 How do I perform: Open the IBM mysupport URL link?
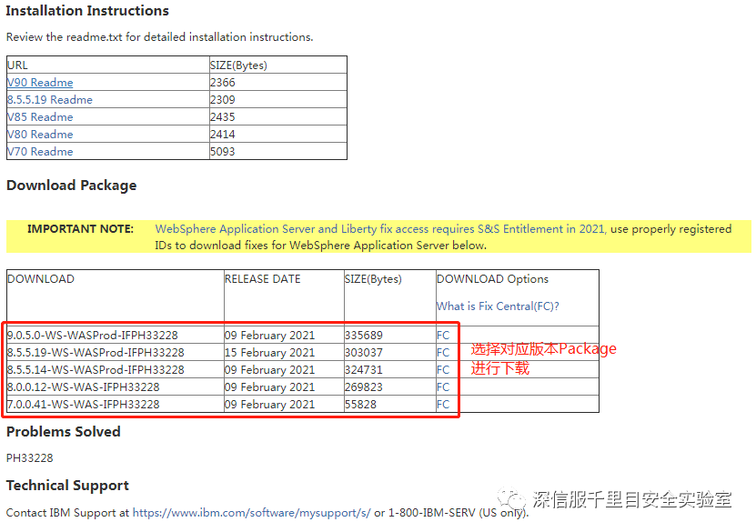(x=252, y=513)
